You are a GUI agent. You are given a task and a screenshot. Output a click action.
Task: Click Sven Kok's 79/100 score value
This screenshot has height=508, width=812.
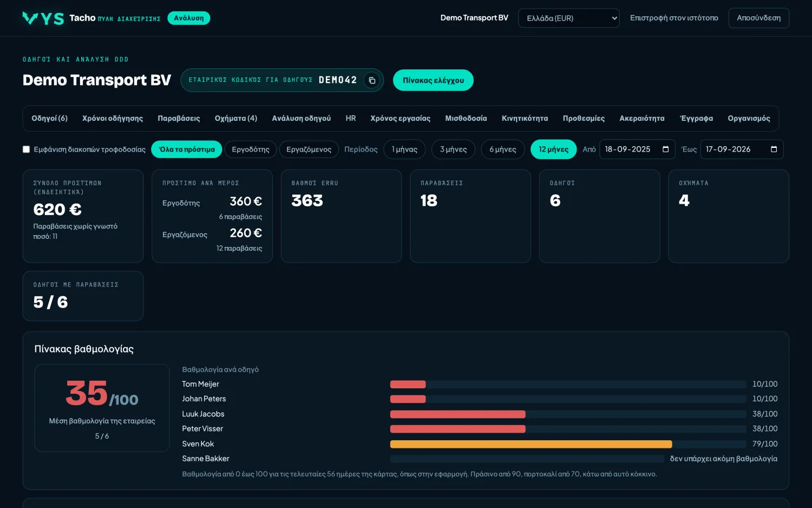[x=765, y=444]
